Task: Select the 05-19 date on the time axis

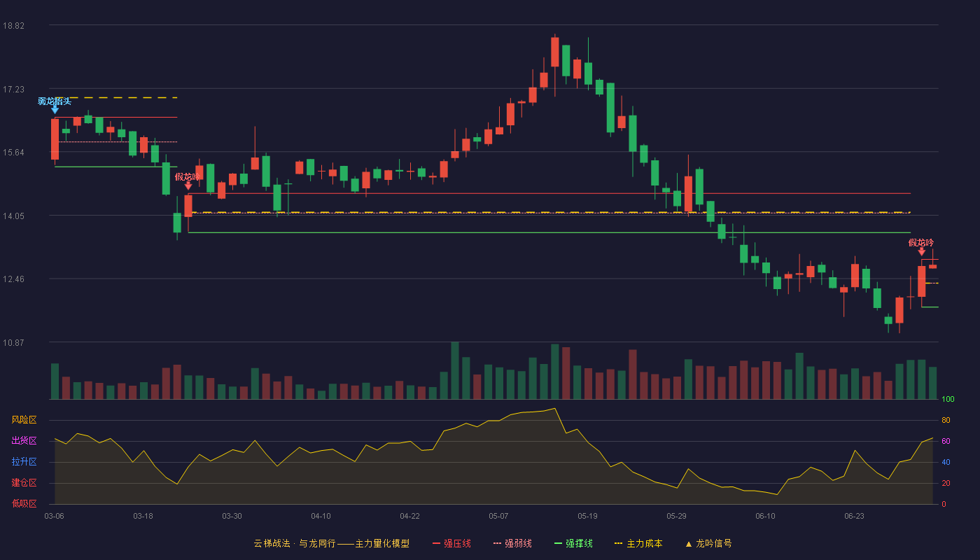Action: pyautogui.click(x=587, y=516)
